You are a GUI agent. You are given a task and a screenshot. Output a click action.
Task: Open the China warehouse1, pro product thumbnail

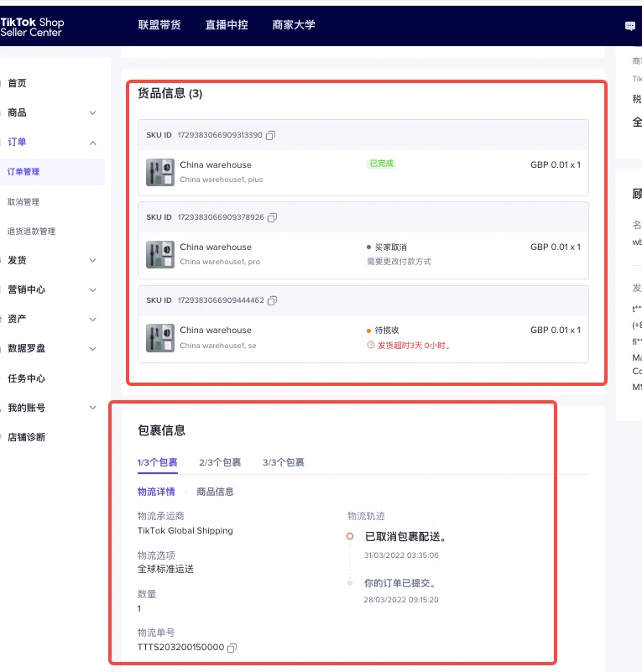tap(160, 254)
